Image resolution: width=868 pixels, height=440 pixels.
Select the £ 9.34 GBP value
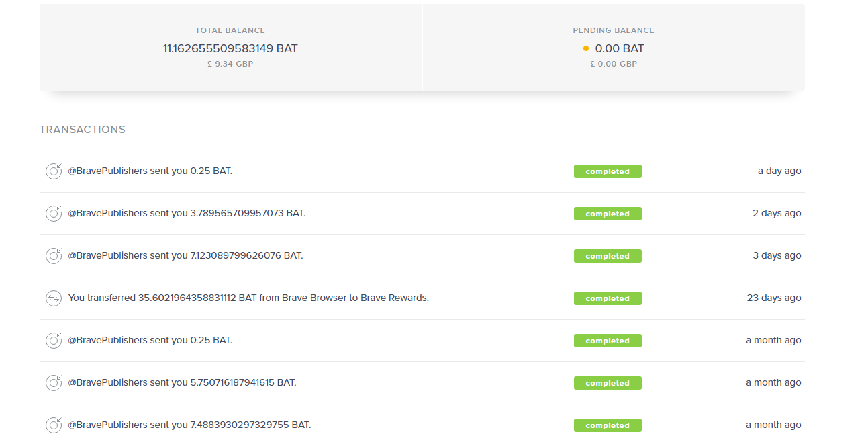pyautogui.click(x=230, y=64)
